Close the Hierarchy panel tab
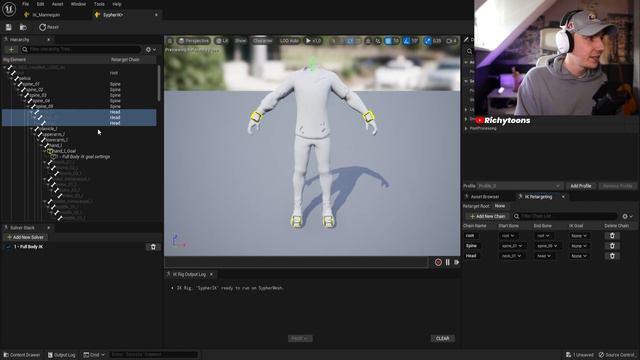640x360 pixels. [x=49, y=40]
